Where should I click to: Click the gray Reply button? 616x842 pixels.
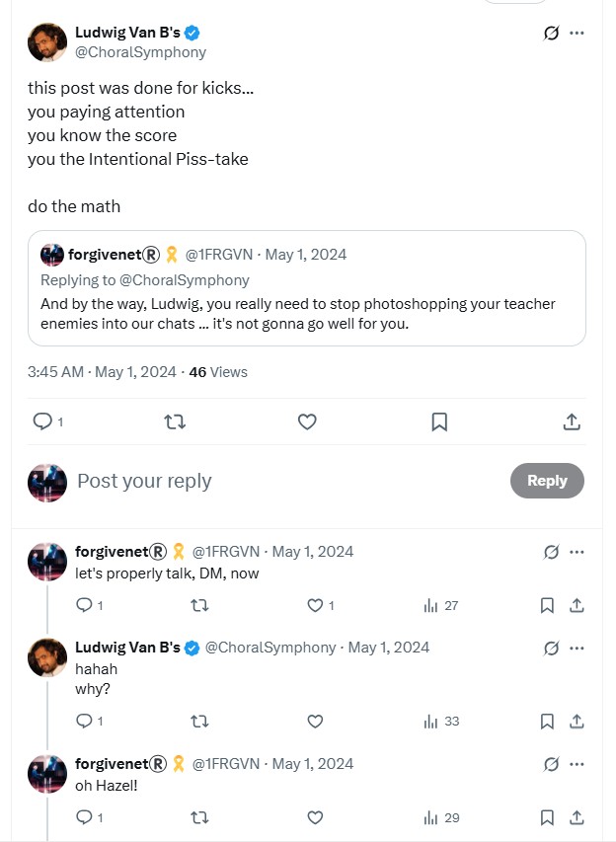coord(547,481)
